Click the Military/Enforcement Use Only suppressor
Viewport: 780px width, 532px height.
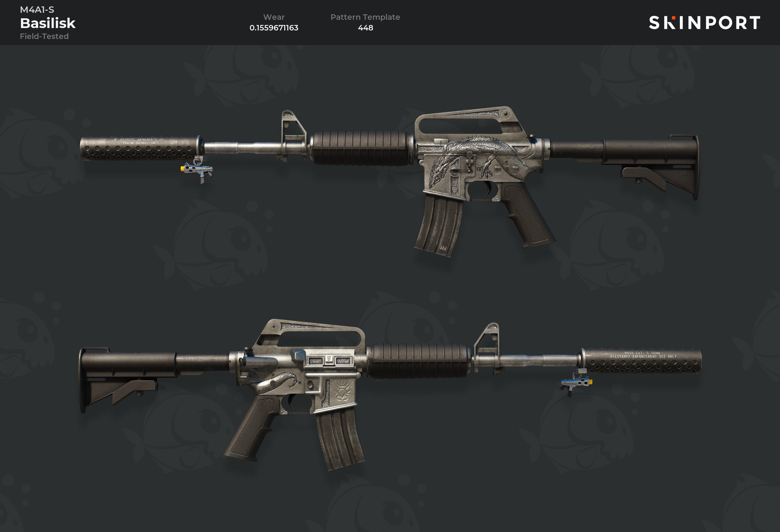click(x=641, y=361)
